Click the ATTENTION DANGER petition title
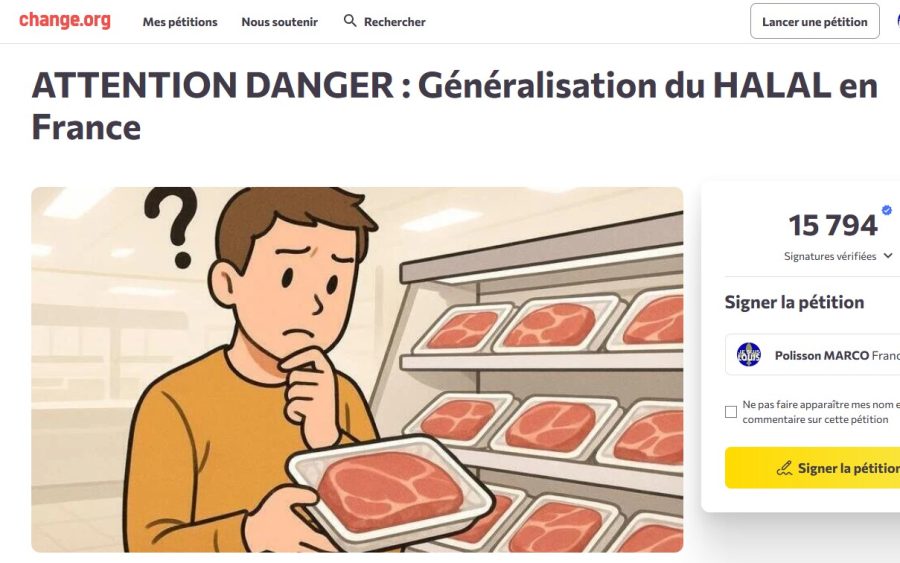This screenshot has height=563, width=900. point(455,106)
